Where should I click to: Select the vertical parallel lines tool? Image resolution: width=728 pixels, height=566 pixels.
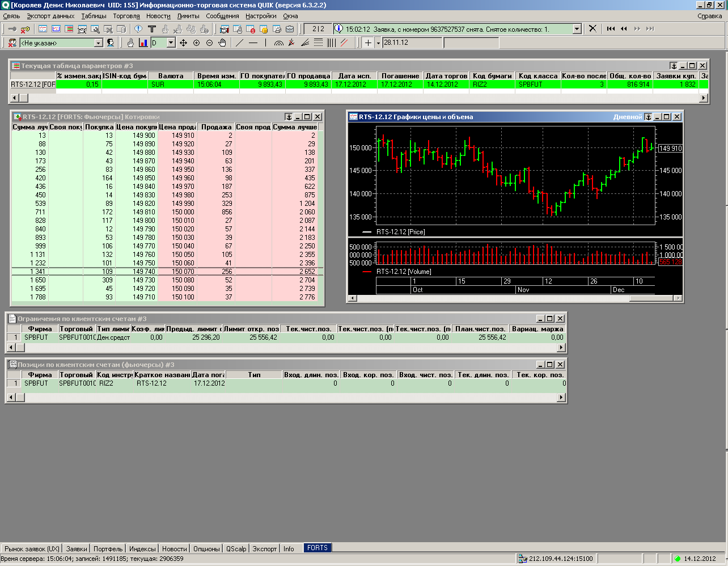(331, 43)
